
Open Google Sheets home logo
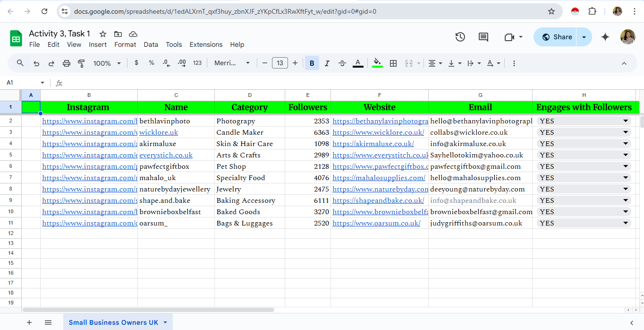(16, 38)
